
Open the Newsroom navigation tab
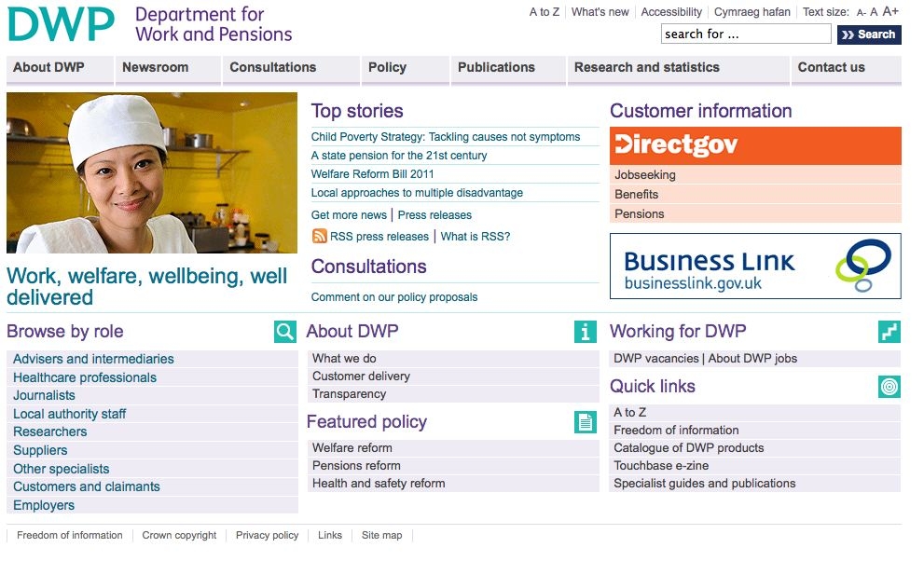coord(156,67)
